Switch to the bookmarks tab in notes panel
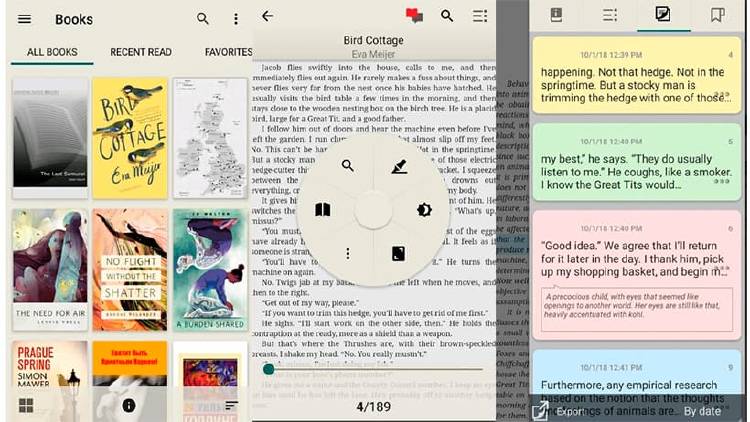 pos(717,15)
